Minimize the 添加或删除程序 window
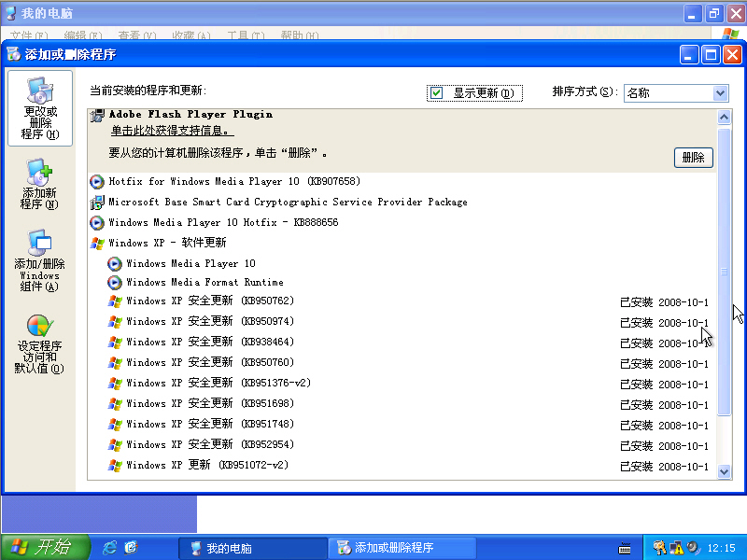 pyautogui.click(x=689, y=55)
